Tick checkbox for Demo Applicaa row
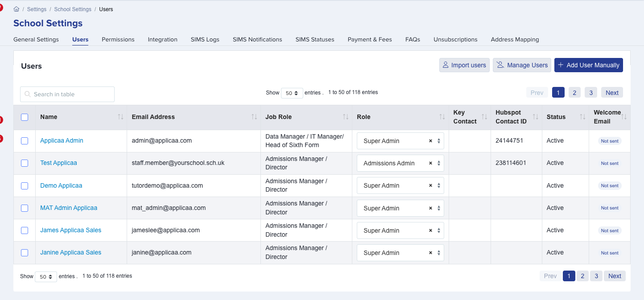The image size is (644, 300). coord(25,185)
